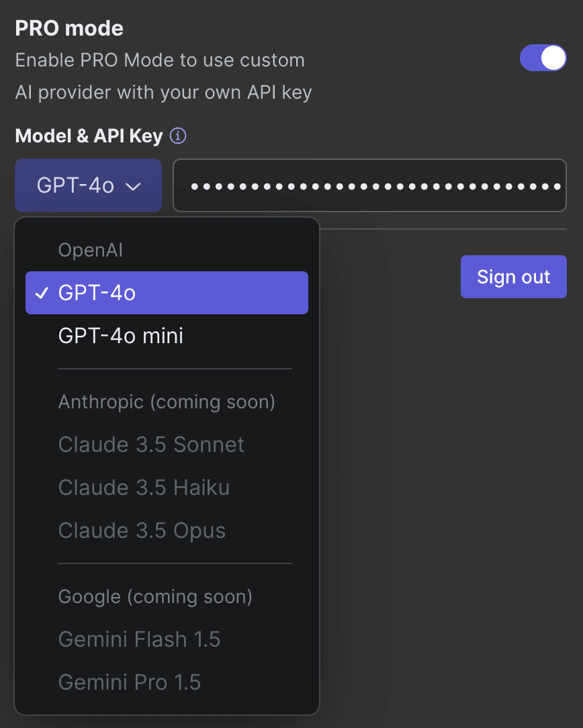Focus the masked API key input field
This screenshot has height=728, width=583.
click(369, 186)
